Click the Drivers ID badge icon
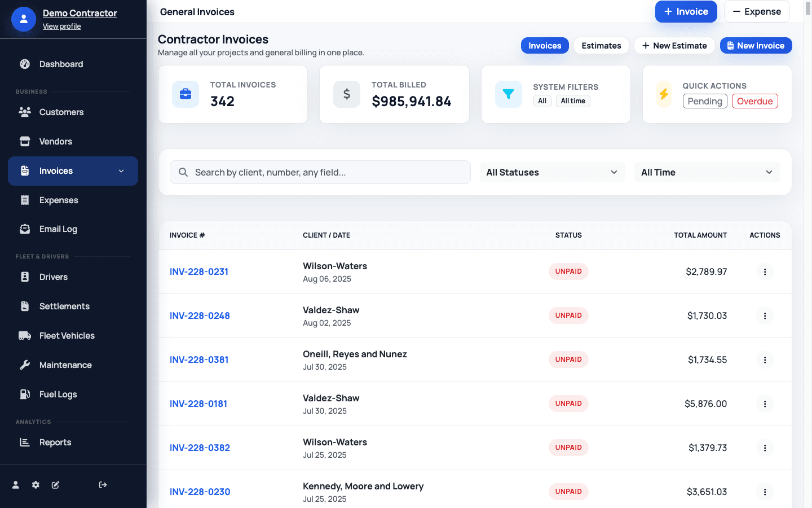Image resolution: width=812 pixels, height=508 pixels. pos(25,277)
